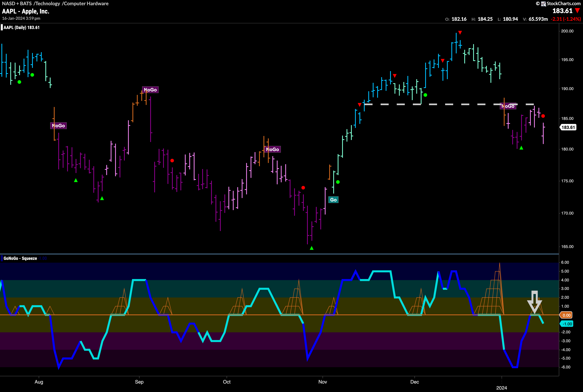
Task: Click the 190.00 price axis label
Action: pyautogui.click(x=567, y=88)
